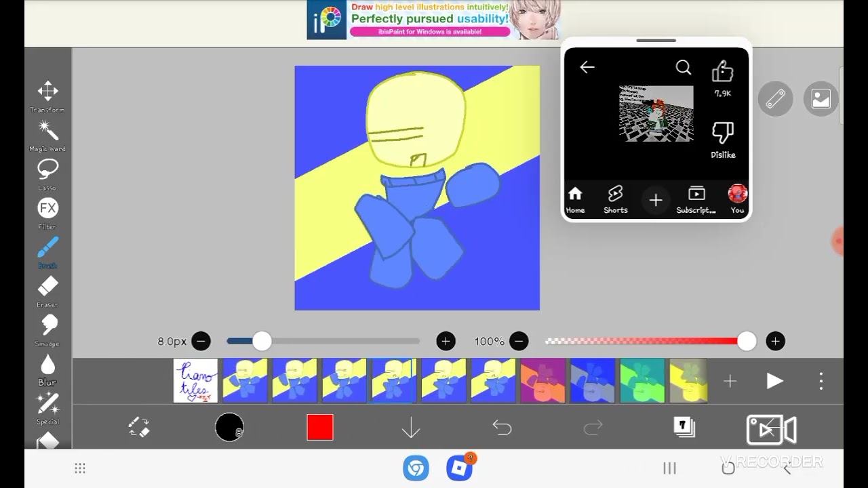Open the layers panel icon
The image size is (868, 488).
(684, 426)
